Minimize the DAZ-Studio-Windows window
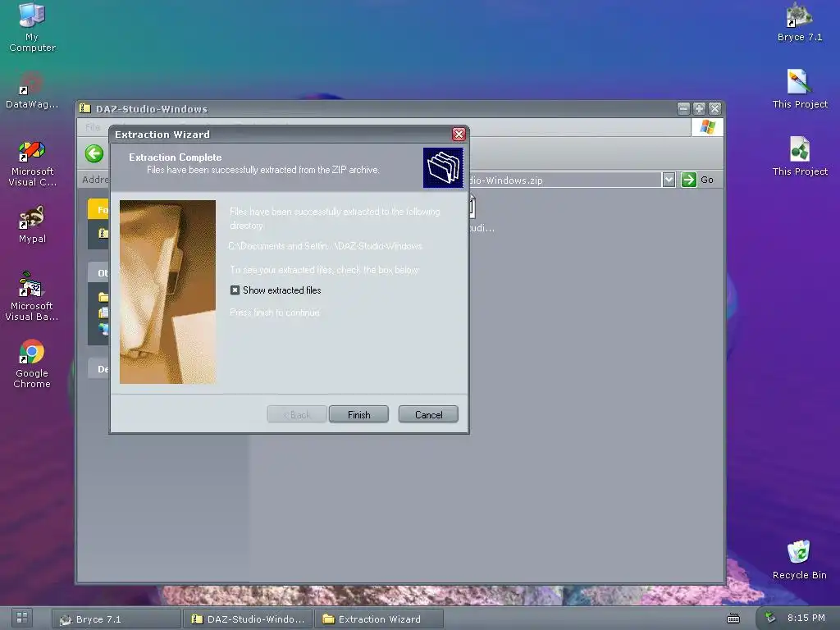 (x=683, y=109)
